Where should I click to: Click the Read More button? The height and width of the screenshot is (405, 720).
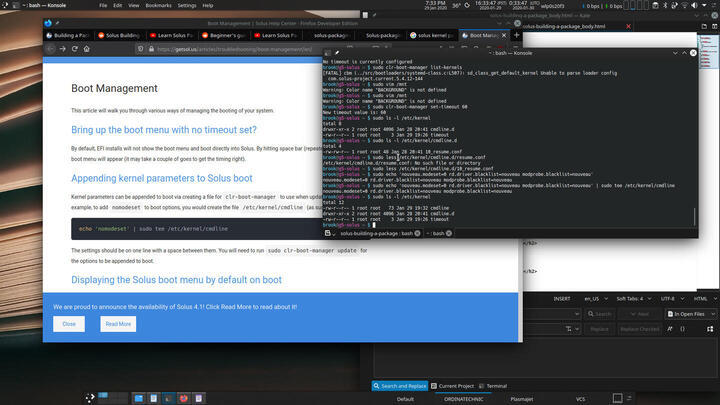click(118, 324)
